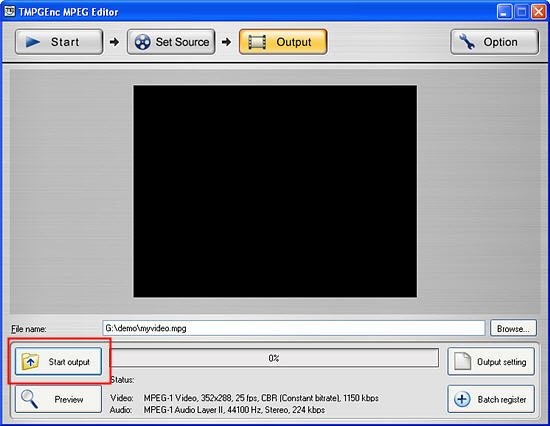Click the wrench icon on Option
Image resolution: width=550 pixels, height=426 pixels.
point(467,42)
